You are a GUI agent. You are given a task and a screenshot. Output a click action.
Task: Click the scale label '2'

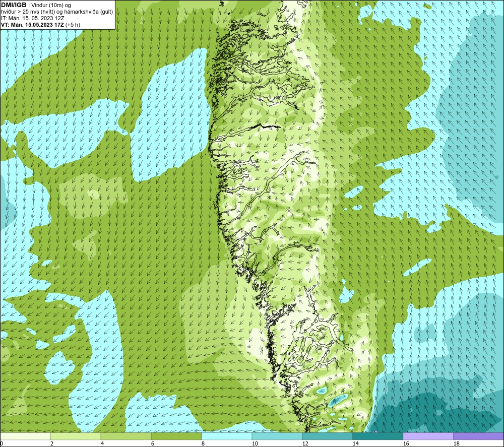tap(52, 443)
